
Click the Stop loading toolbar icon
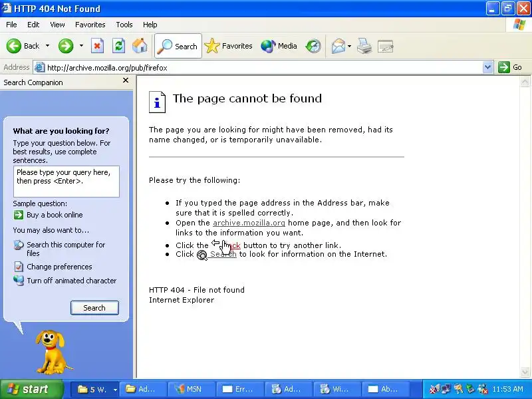[97, 46]
